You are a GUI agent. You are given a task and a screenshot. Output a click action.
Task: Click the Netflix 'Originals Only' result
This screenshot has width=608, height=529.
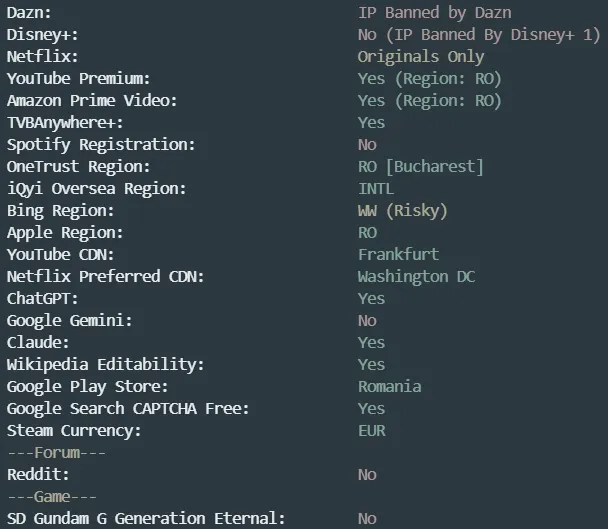tap(421, 57)
